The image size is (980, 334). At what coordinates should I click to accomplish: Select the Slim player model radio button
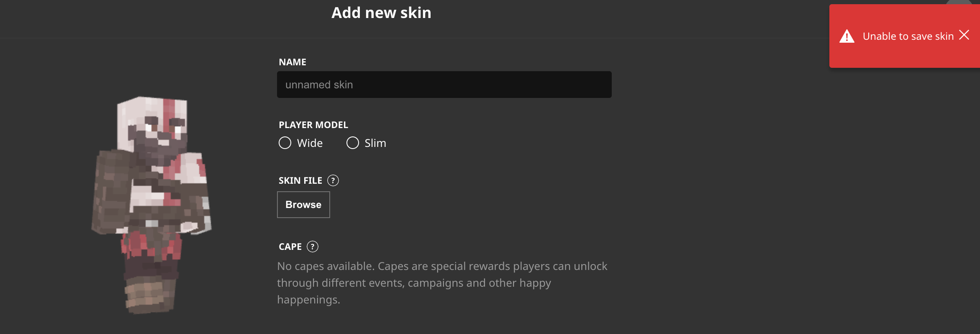point(353,143)
